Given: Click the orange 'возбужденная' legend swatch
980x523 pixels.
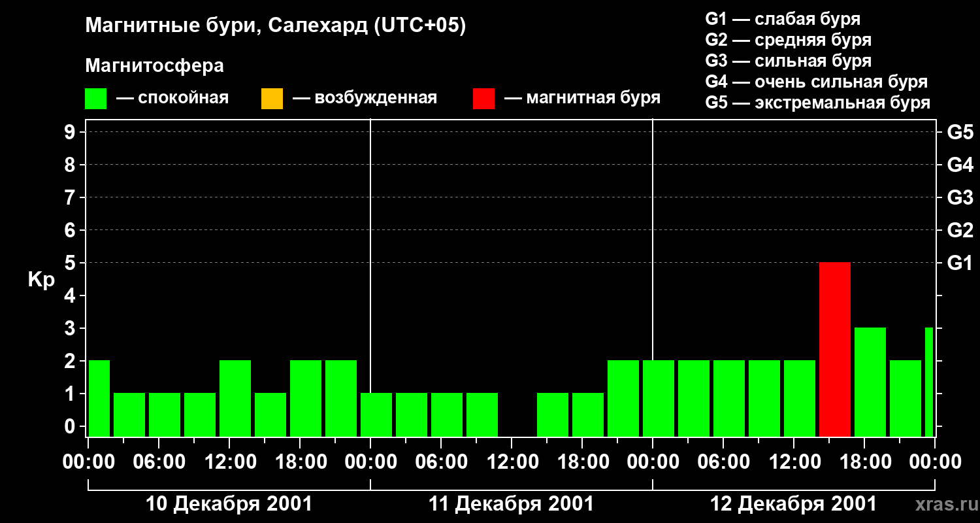Looking at the screenshot, I should pos(272,99).
